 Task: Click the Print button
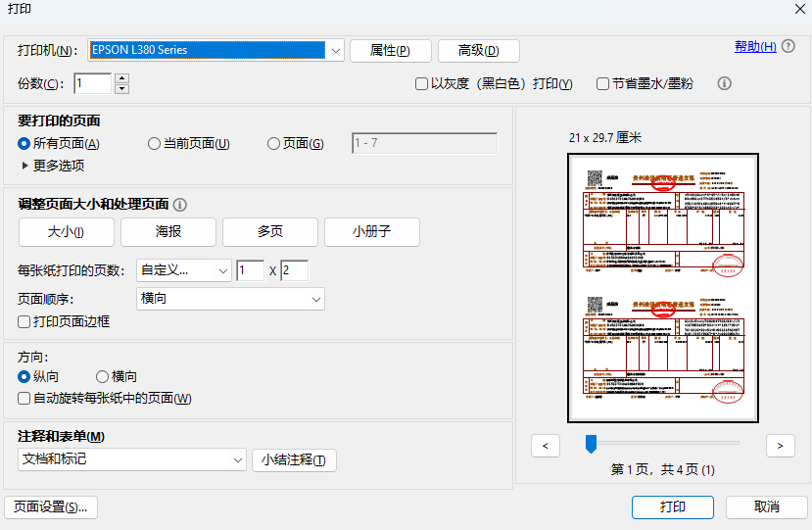click(672, 506)
